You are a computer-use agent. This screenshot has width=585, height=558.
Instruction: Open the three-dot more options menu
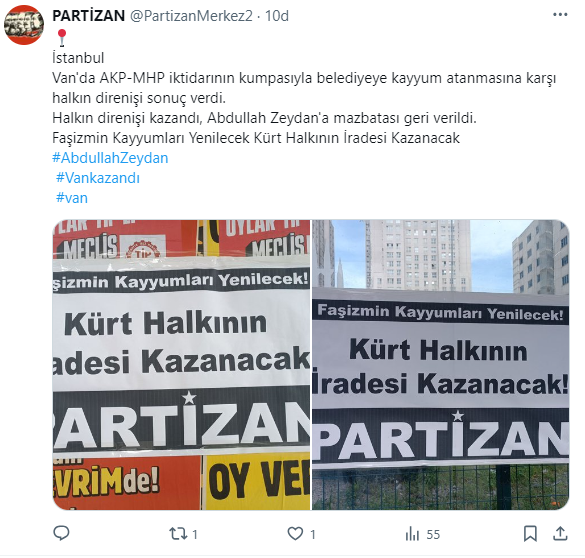(x=560, y=15)
